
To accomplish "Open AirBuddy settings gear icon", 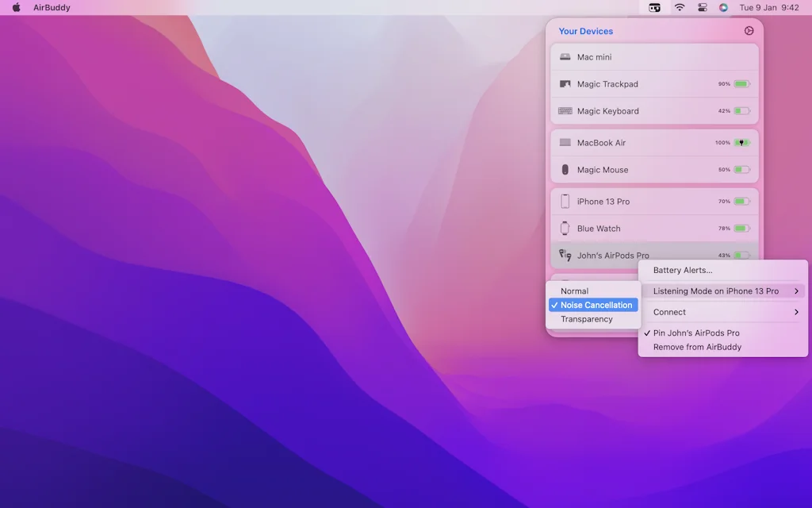I will pos(749,31).
